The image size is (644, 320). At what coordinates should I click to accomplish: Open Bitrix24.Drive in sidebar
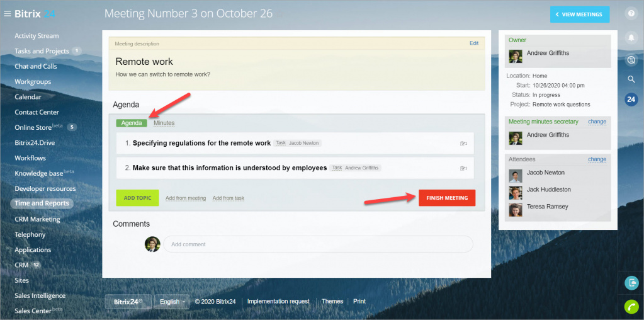click(x=35, y=142)
